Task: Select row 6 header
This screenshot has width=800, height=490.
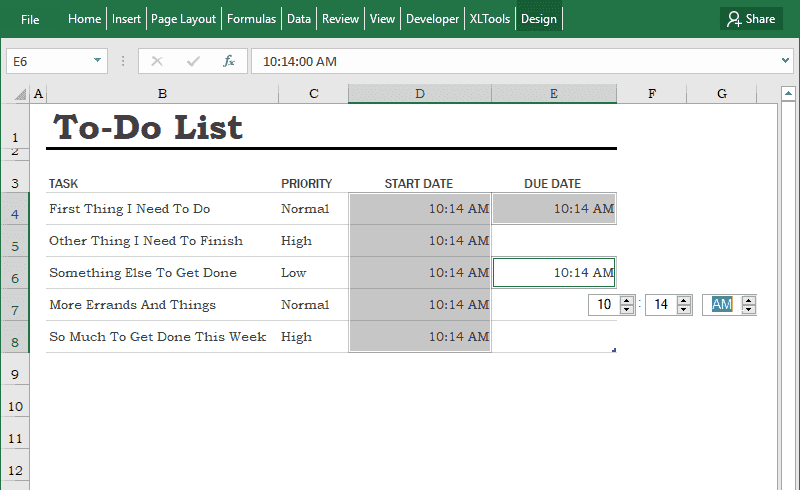Action: click(x=15, y=273)
